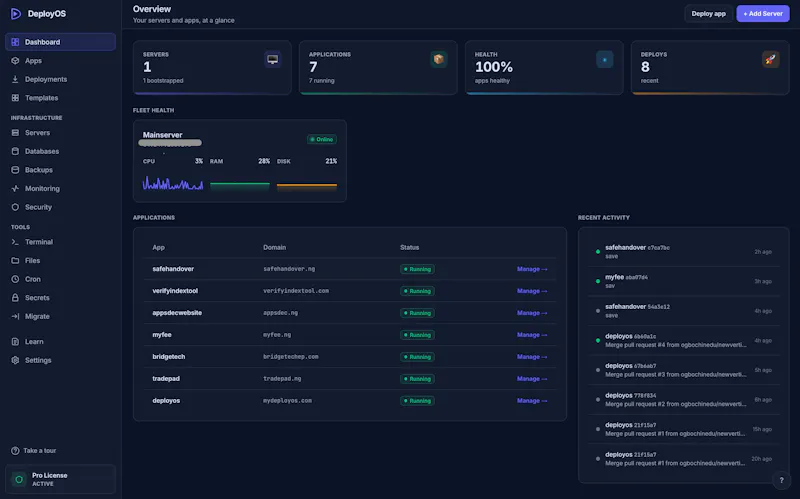This screenshot has width=800, height=499.
Task: Click the mydeployos.com domain text
Action: click(x=287, y=401)
